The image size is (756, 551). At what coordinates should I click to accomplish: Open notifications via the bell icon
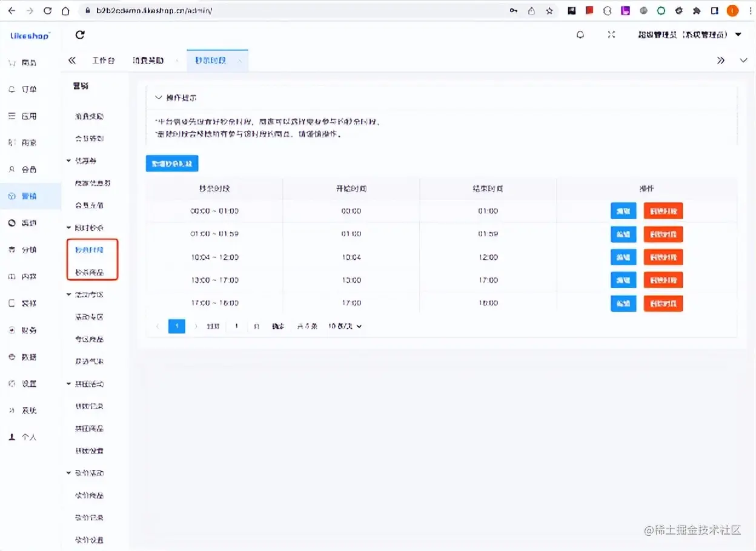[580, 35]
